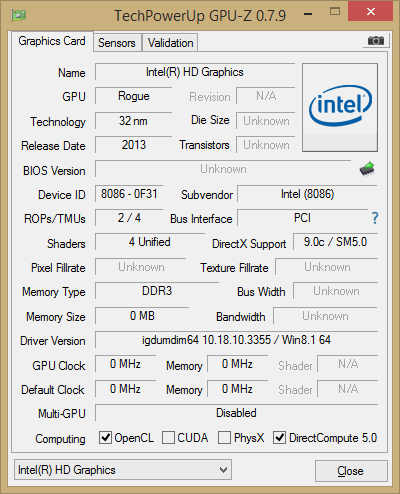The image size is (400, 494).
Task: Select the Graphics Card tab
Action: coord(52,41)
